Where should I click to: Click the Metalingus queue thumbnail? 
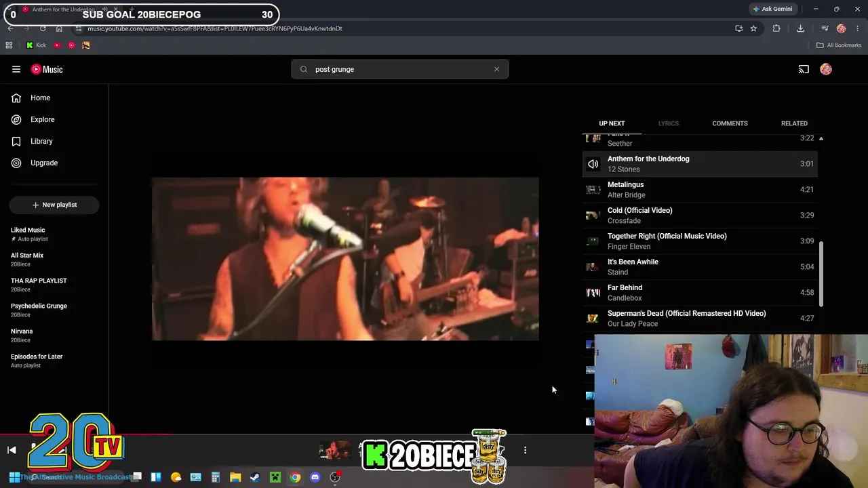[x=593, y=190]
